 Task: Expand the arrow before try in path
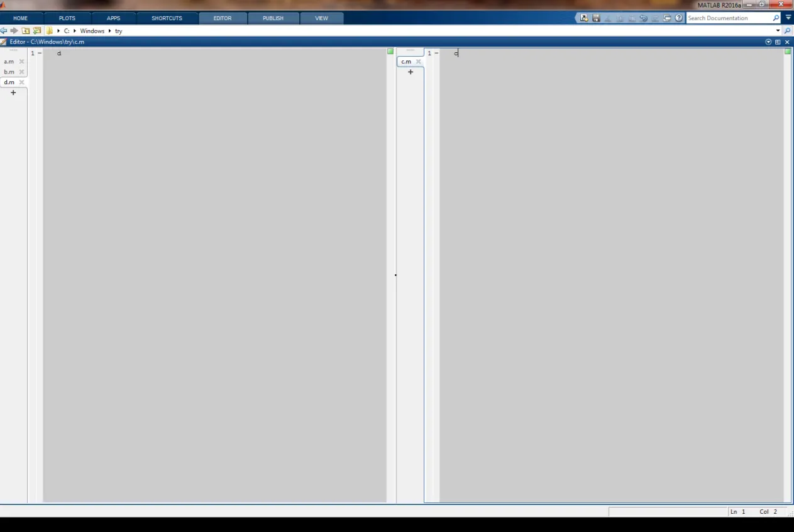[x=110, y=30]
